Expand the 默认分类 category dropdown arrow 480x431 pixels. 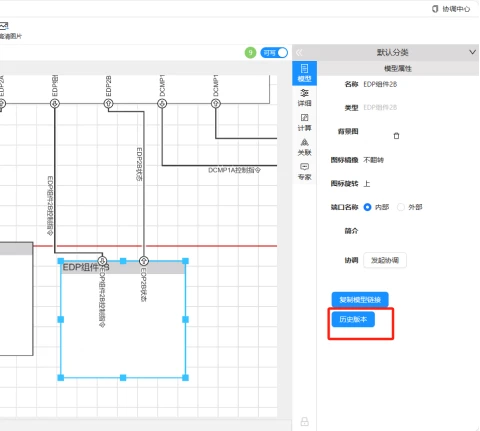click(472, 52)
